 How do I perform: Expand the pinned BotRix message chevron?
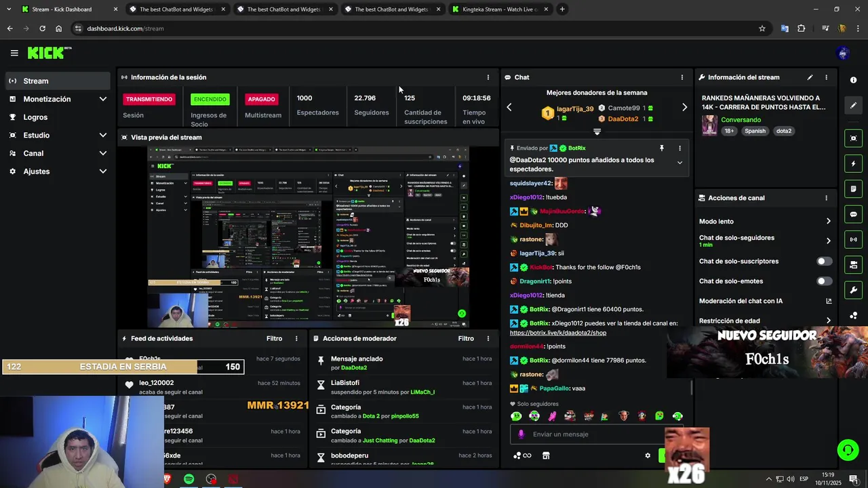point(679,163)
